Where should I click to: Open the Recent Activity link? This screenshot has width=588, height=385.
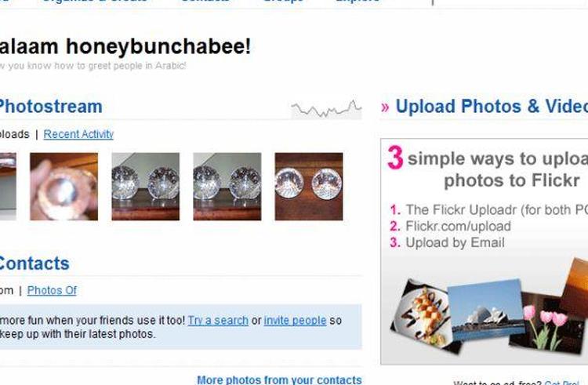(x=78, y=134)
